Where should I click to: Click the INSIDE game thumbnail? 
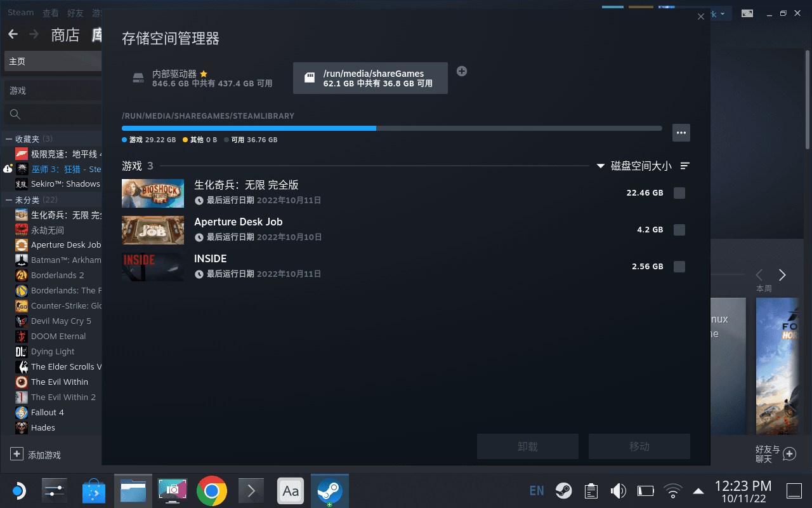coord(153,267)
